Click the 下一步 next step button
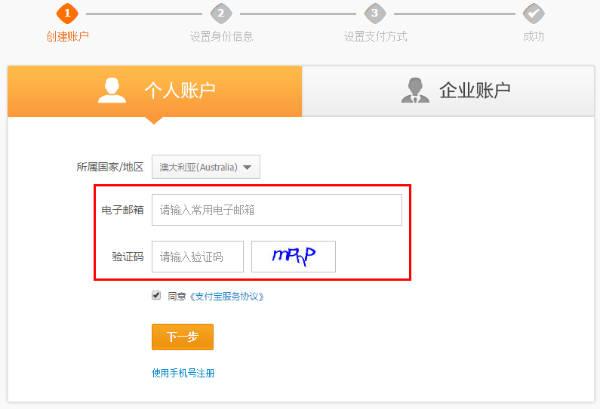The width and height of the screenshot is (600, 409). pos(183,337)
